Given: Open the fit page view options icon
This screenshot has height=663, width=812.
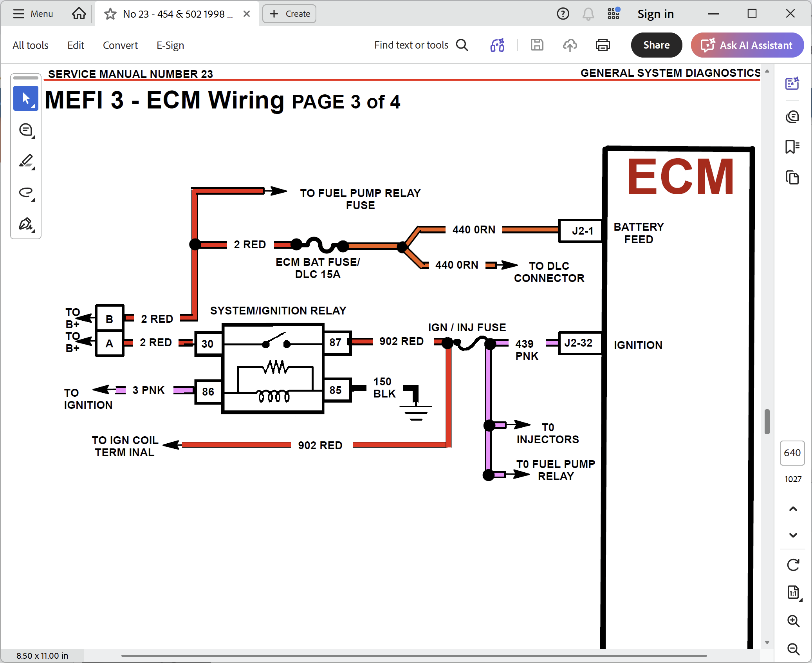Looking at the screenshot, I should pyautogui.click(x=794, y=593).
